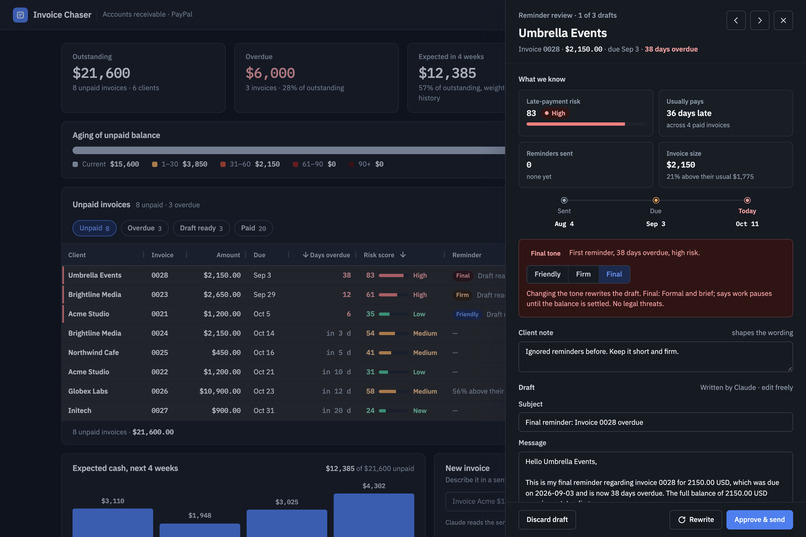Click the Reminders sent 0 card
806x537 pixels.
click(x=585, y=165)
